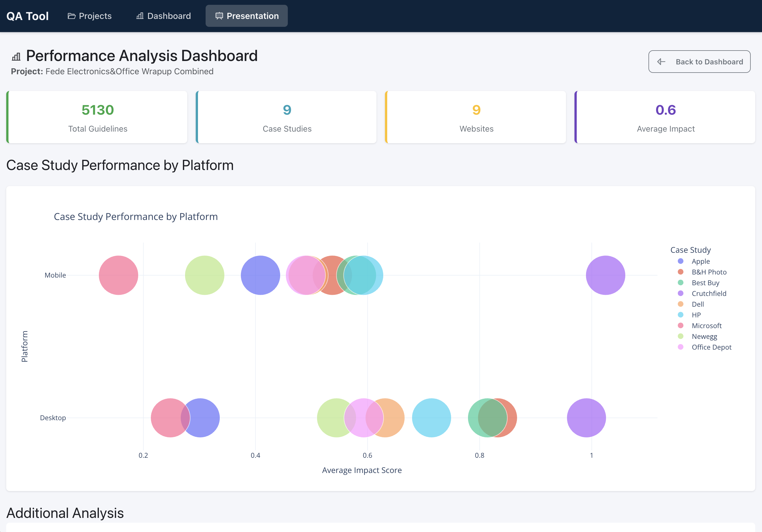
Task: Click the blue Apple bubble in Mobile row
Action: coord(260,275)
